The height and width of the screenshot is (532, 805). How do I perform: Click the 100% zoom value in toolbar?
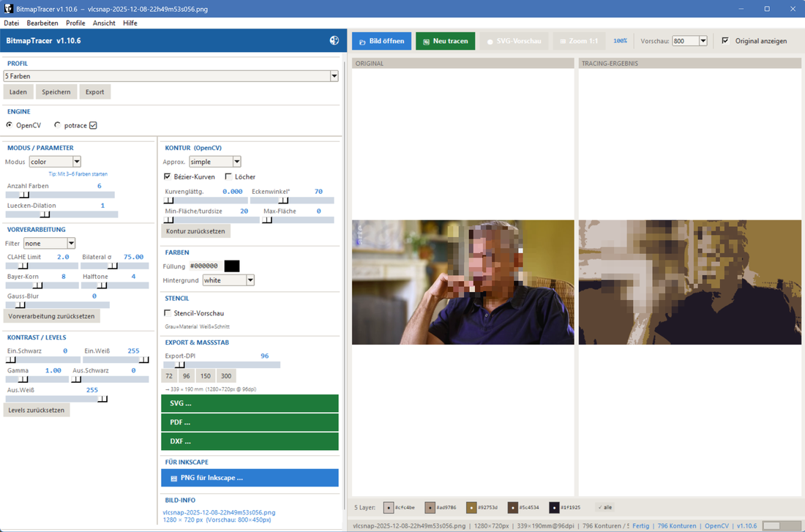point(620,41)
